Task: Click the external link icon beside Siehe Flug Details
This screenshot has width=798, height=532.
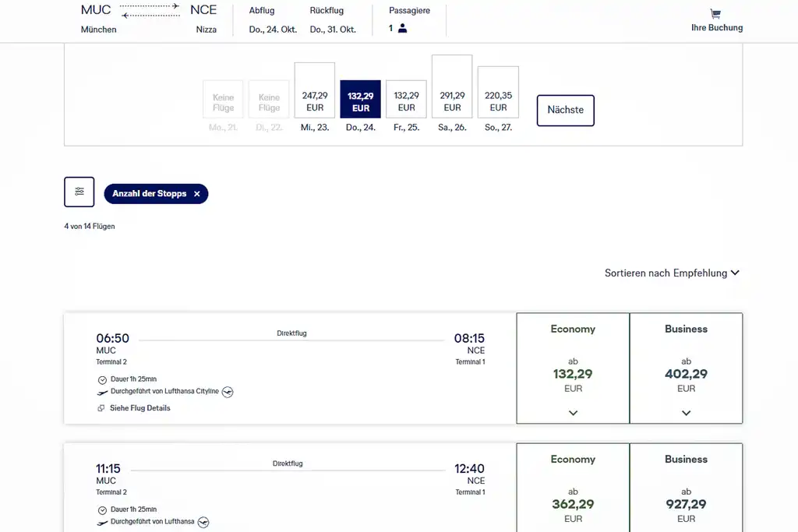Action: (101, 408)
